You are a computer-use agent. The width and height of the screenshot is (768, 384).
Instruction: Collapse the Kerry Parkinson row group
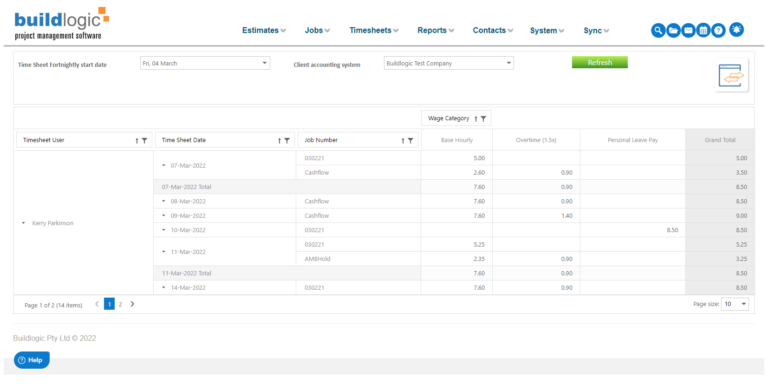[x=23, y=223]
